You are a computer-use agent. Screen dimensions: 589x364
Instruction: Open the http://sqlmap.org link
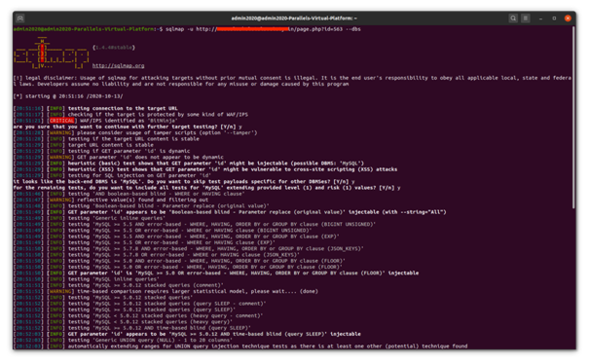[x=119, y=66]
